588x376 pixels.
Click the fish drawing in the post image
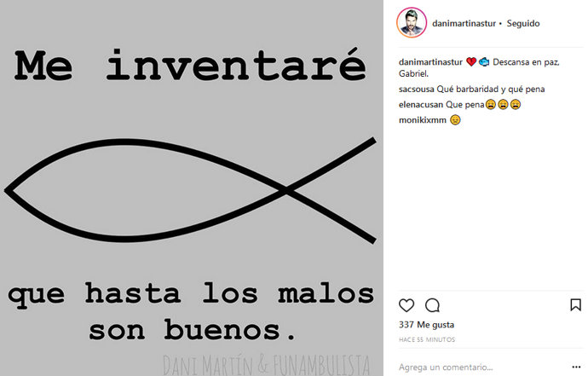coord(190,190)
